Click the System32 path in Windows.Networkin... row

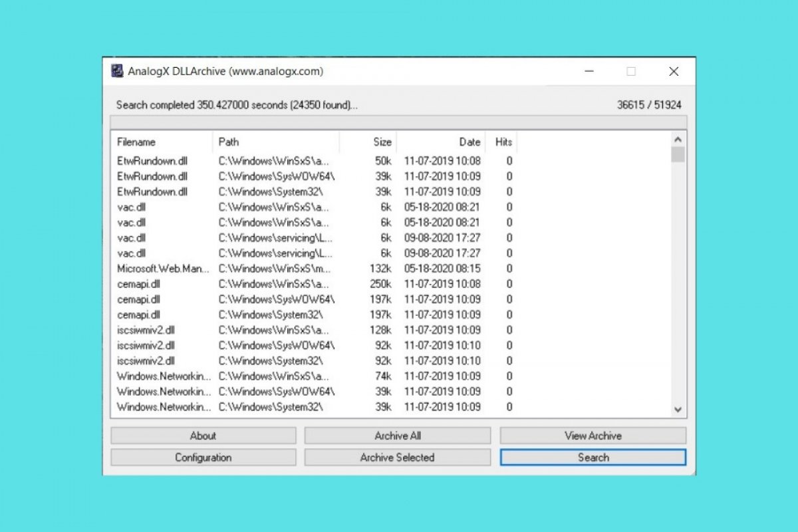tap(271, 406)
